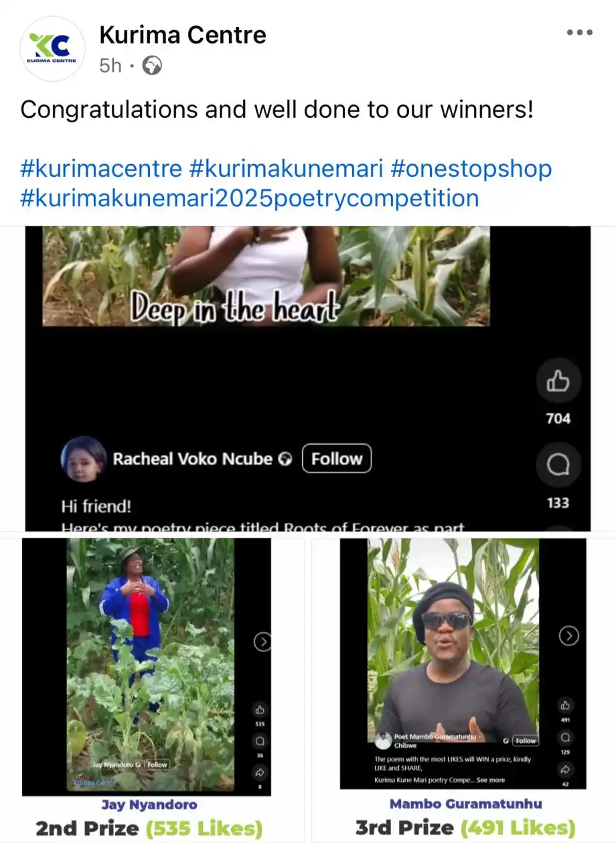This screenshot has width=616, height=857.
Task: Like the video with 704 likes
Action: click(558, 381)
